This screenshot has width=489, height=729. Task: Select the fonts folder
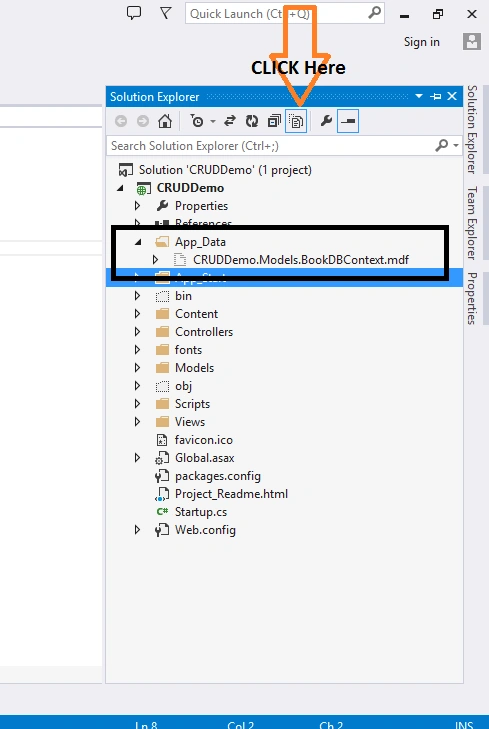(188, 350)
